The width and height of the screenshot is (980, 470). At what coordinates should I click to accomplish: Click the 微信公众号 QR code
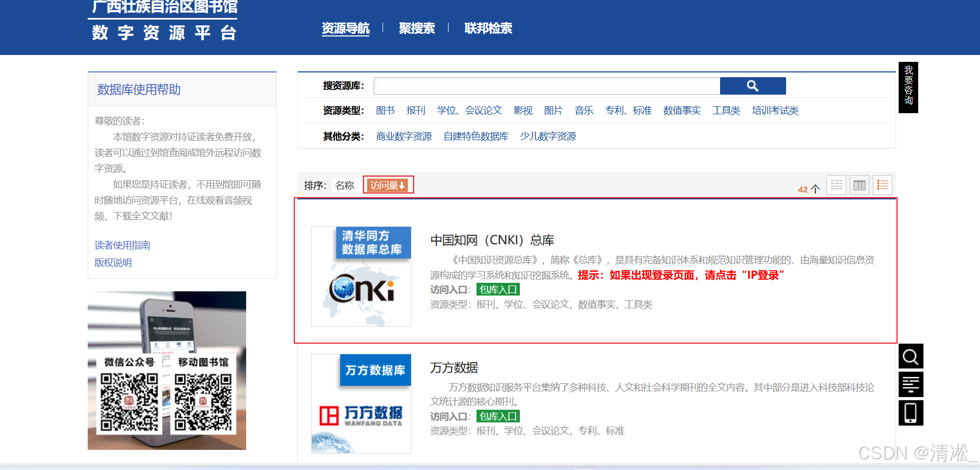tap(129, 402)
